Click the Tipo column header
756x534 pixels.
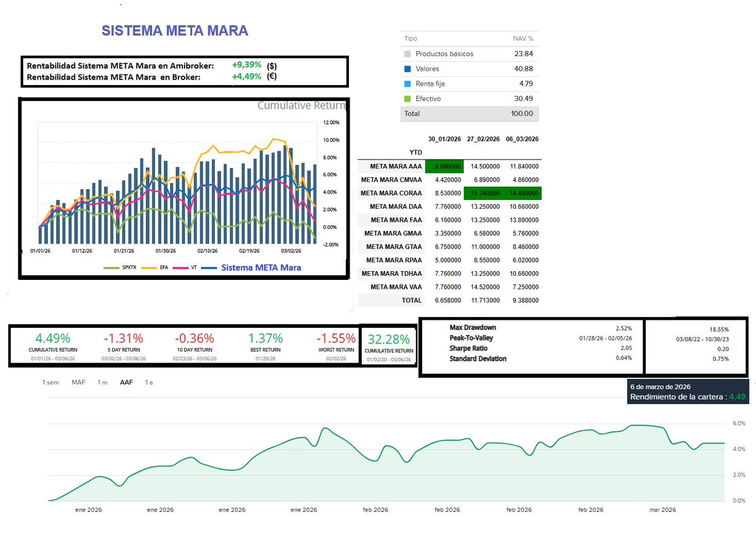tap(411, 38)
